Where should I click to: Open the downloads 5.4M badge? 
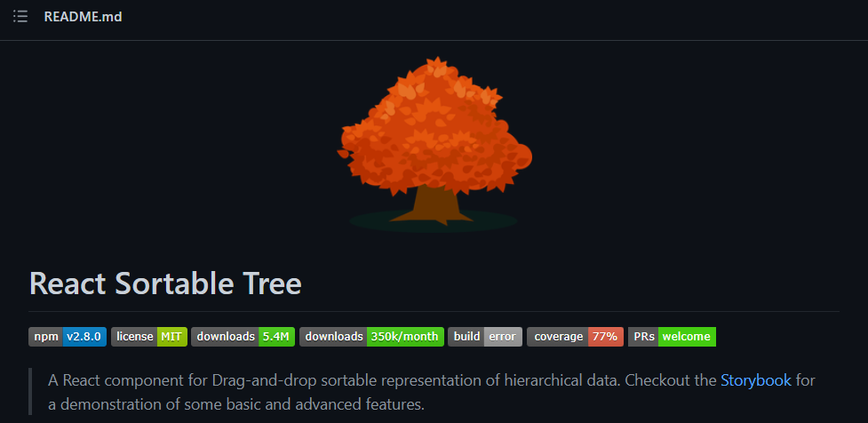point(243,337)
